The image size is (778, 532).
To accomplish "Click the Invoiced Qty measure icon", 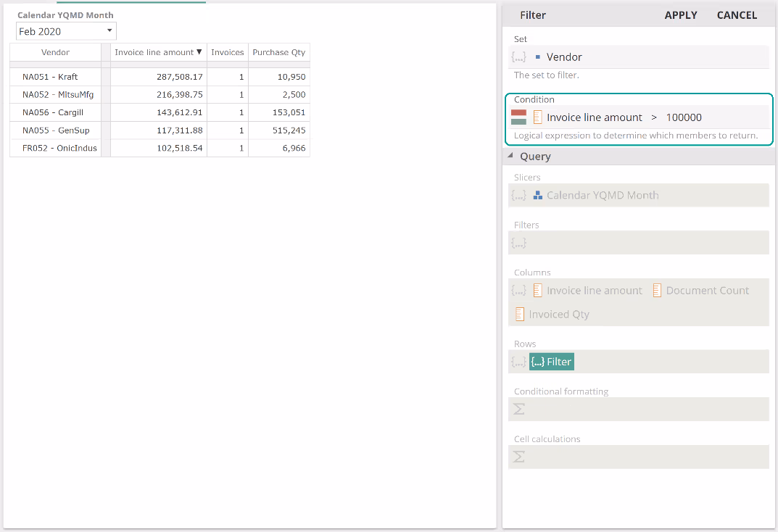I will 520,315.
